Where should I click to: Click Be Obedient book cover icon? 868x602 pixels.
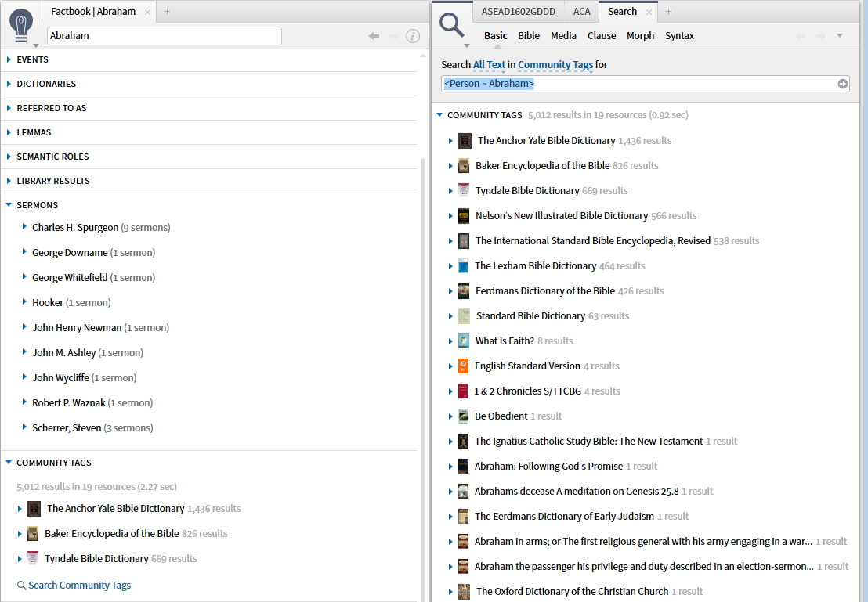[463, 416]
